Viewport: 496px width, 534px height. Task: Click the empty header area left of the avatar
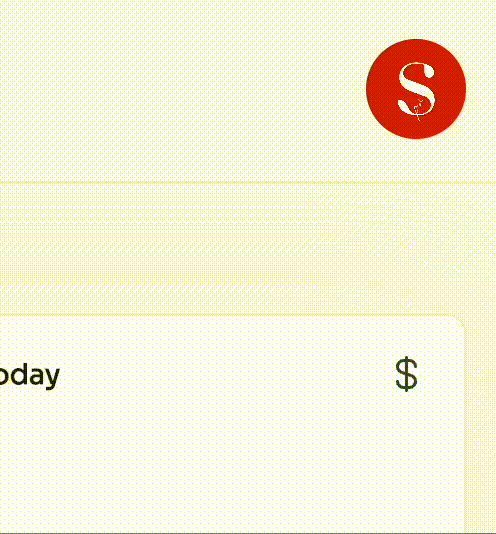[181, 90]
